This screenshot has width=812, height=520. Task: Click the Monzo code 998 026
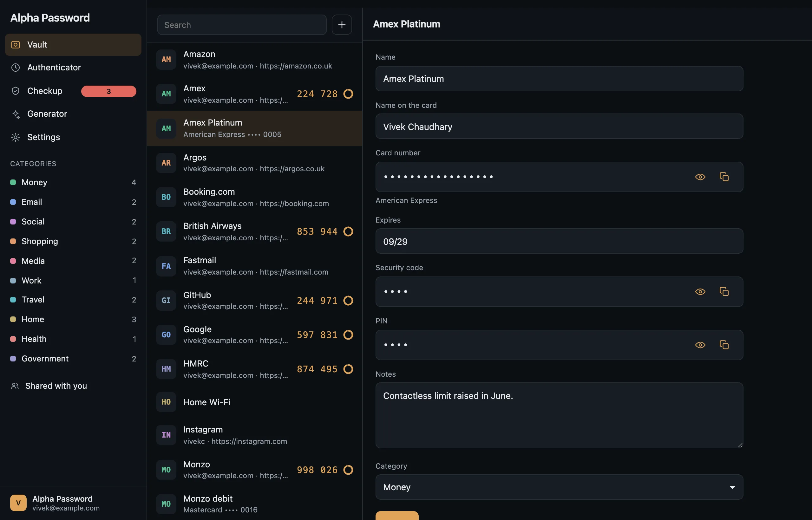(x=317, y=470)
